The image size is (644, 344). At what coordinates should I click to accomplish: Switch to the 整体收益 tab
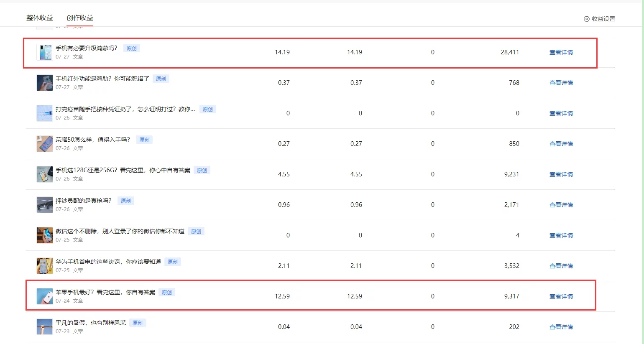[x=40, y=18]
